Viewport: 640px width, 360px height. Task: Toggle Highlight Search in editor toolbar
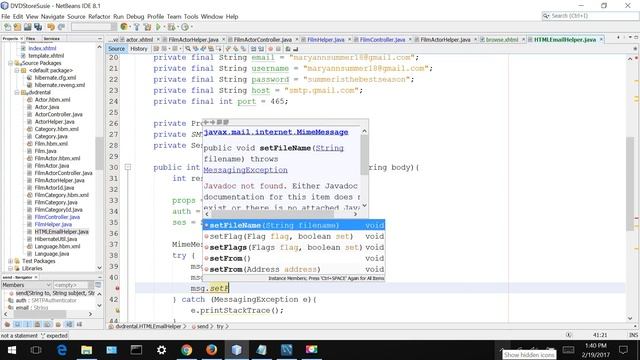pyautogui.click(x=211, y=49)
